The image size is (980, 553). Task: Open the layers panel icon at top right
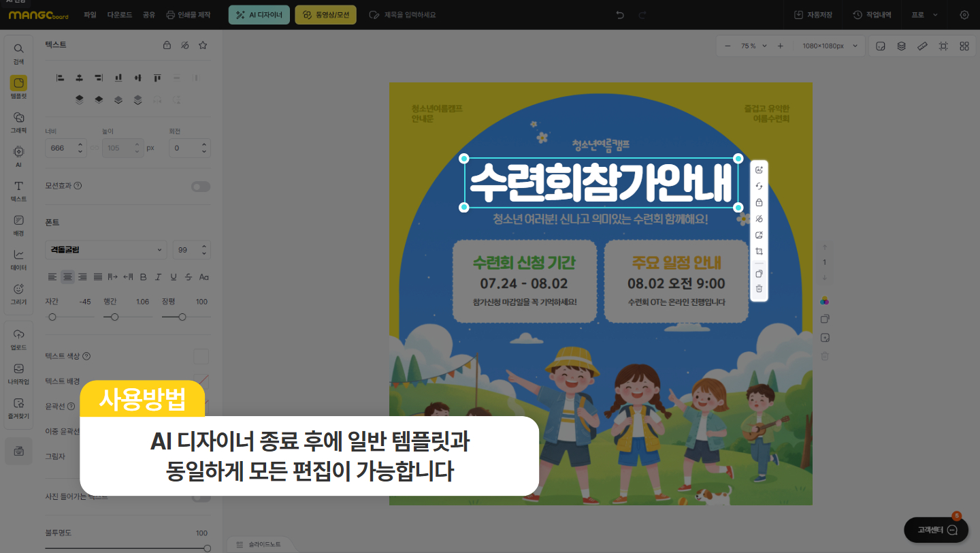coord(901,46)
